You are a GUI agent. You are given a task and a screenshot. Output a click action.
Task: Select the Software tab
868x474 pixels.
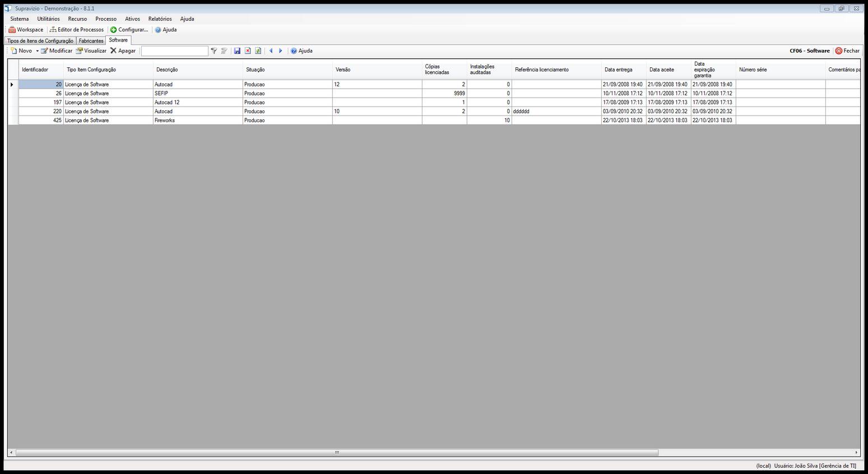(118, 40)
